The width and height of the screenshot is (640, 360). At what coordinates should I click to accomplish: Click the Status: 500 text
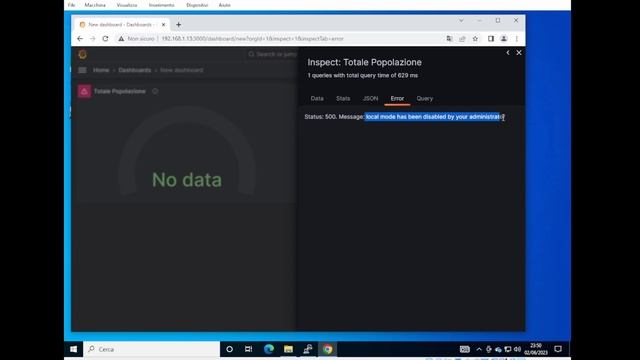[x=320, y=117]
